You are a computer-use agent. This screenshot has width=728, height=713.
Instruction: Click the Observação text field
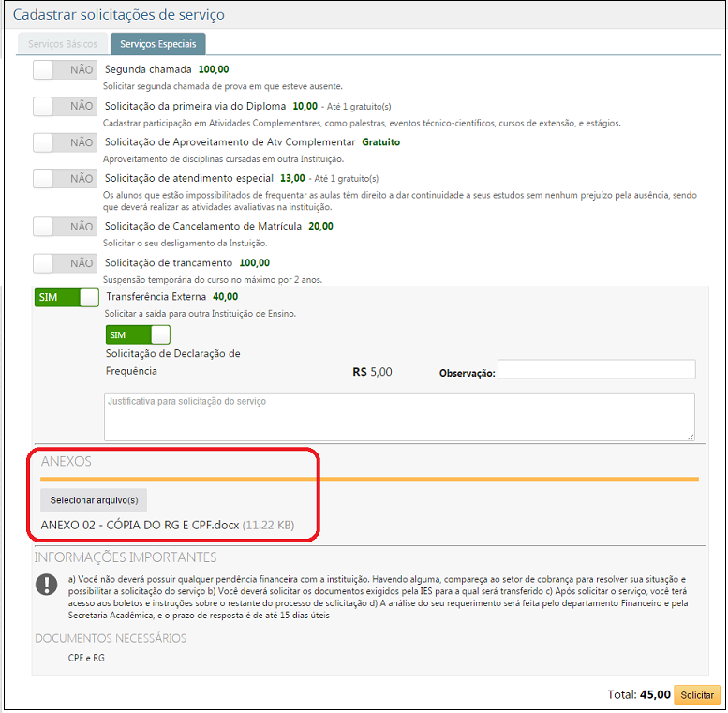pos(596,370)
